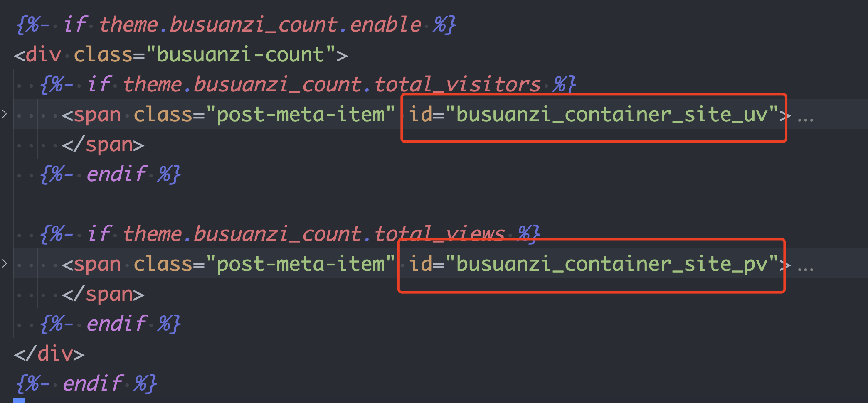Click the second closing </span> tag
Screen dimensions: 868x403
point(103,294)
